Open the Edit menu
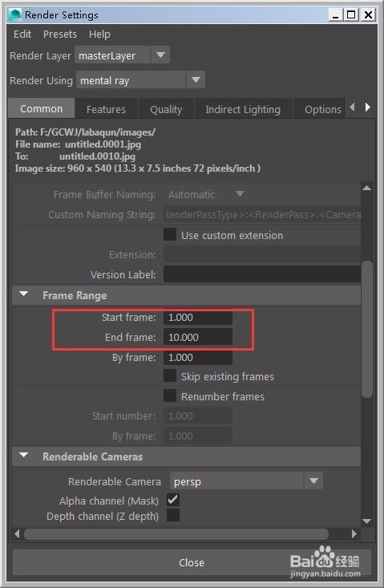This screenshot has width=384, height=588. click(22, 34)
